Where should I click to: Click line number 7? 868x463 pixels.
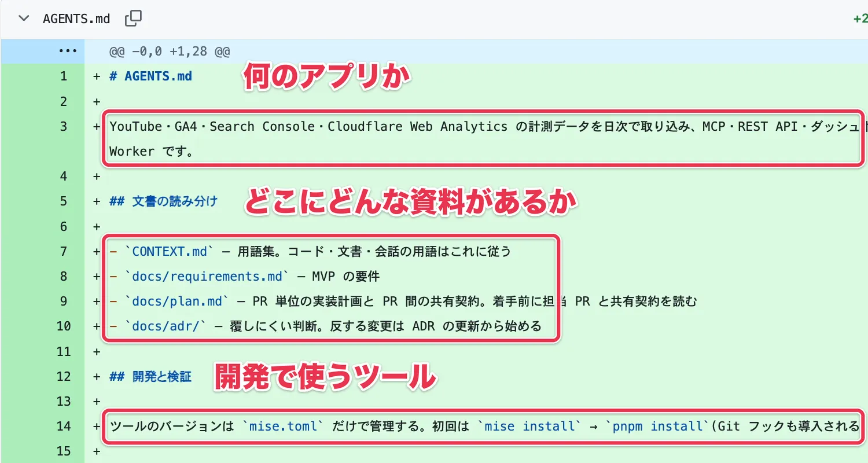click(64, 251)
